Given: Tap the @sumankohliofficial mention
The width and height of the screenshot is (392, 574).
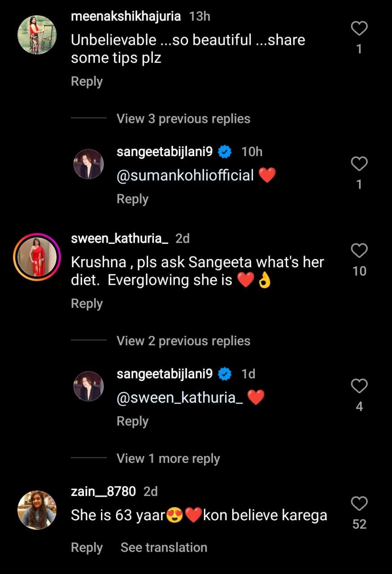Looking at the screenshot, I should [x=185, y=175].
